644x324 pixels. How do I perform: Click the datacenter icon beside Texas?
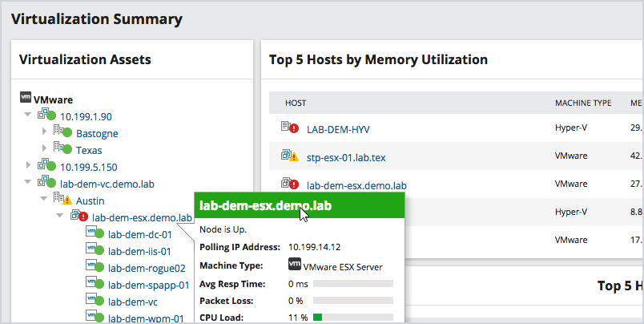[62, 148]
